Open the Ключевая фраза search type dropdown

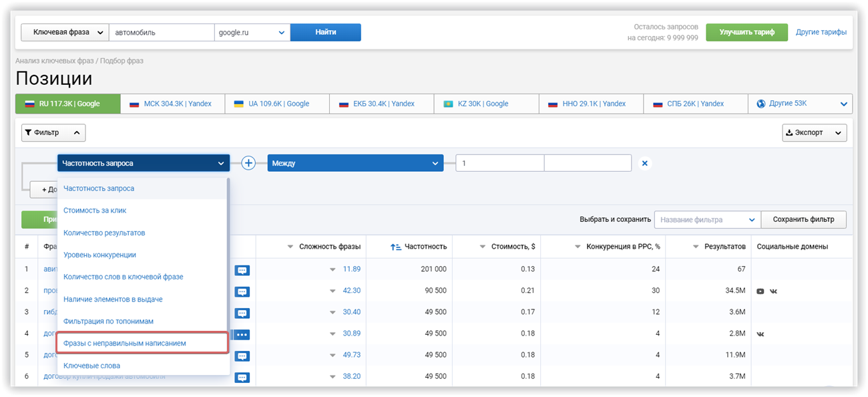coord(64,32)
